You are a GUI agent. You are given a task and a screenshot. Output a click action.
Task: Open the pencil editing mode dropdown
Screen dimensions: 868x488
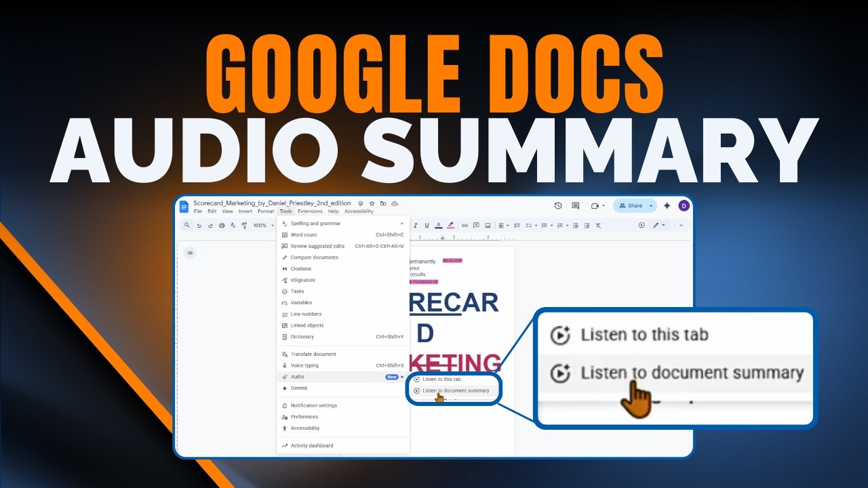point(658,225)
